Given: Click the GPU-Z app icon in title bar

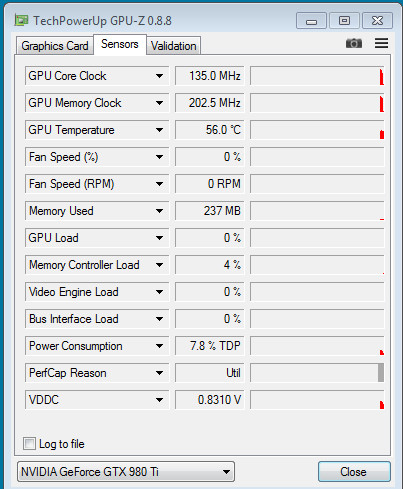Looking at the screenshot, I should (x=21, y=21).
